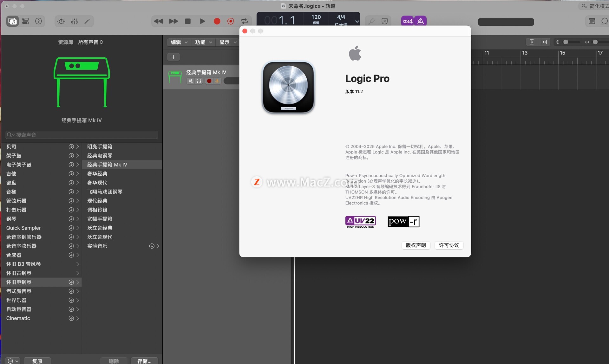Screen dimensions: 609x364
Task: Download the 实验音乐 sounds
Action: [152, 246]
